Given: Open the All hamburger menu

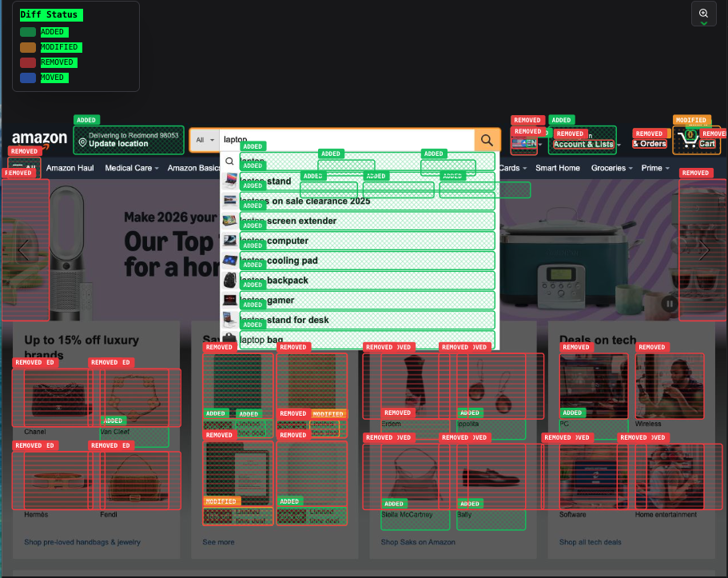Looking at the screenshot, I should point(23,169).
